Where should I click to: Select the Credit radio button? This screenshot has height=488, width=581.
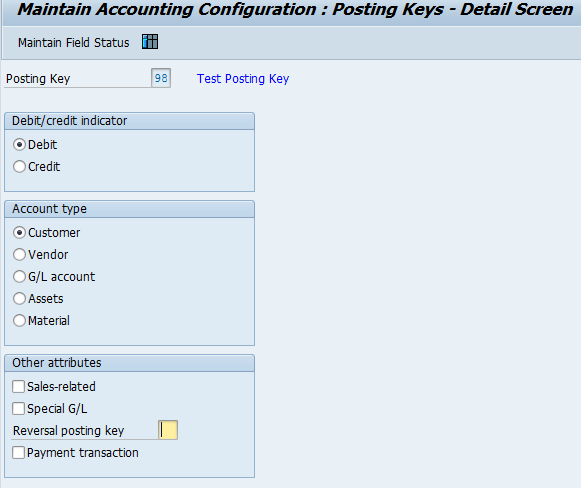coord(19,166)
